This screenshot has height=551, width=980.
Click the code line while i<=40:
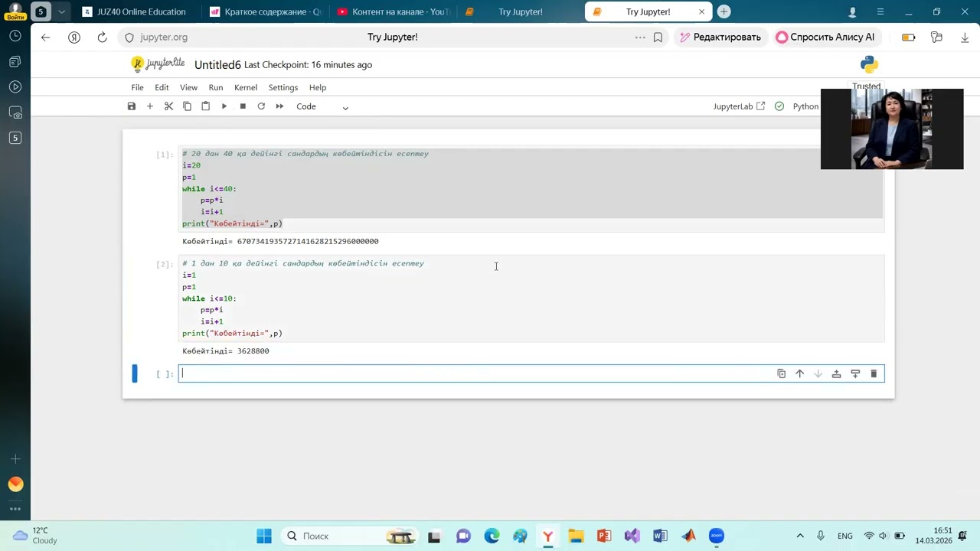(210, 189)
